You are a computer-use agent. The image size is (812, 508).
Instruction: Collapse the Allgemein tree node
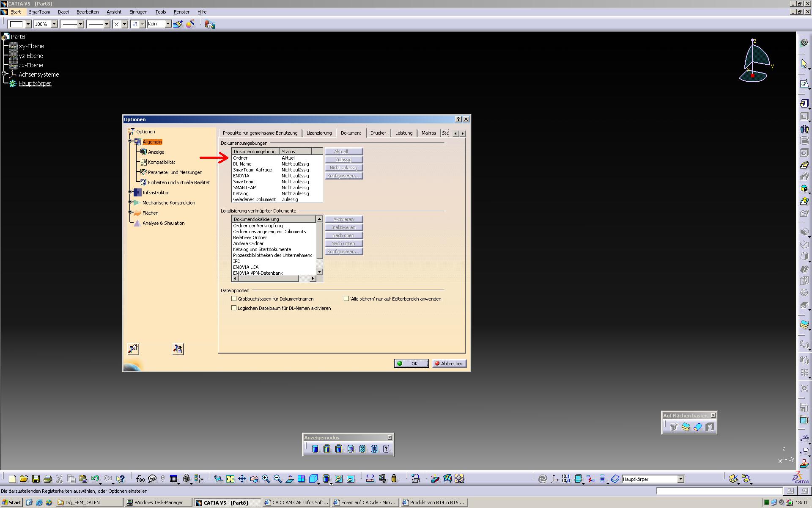point(130,141)
